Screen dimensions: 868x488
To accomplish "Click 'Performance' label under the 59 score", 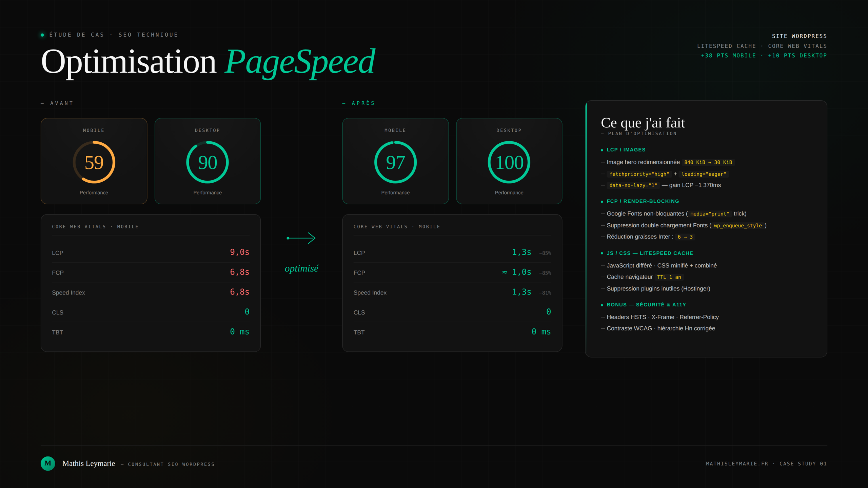I will 94,192.
